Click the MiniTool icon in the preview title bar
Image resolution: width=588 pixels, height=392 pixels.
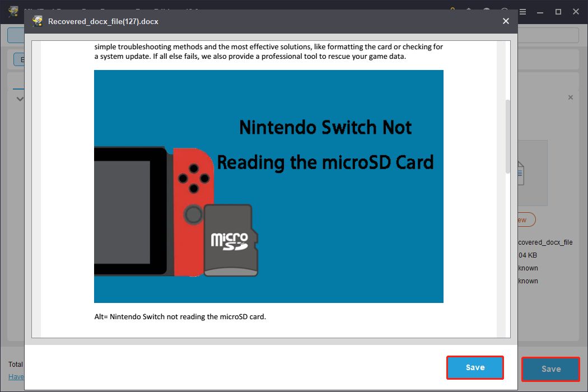(37, 21)
